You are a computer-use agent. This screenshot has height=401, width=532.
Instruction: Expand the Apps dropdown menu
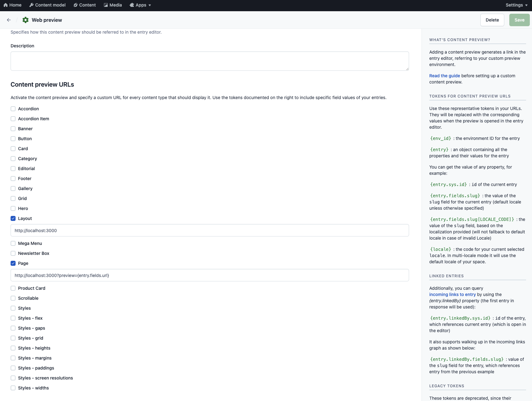coord(140,5)
